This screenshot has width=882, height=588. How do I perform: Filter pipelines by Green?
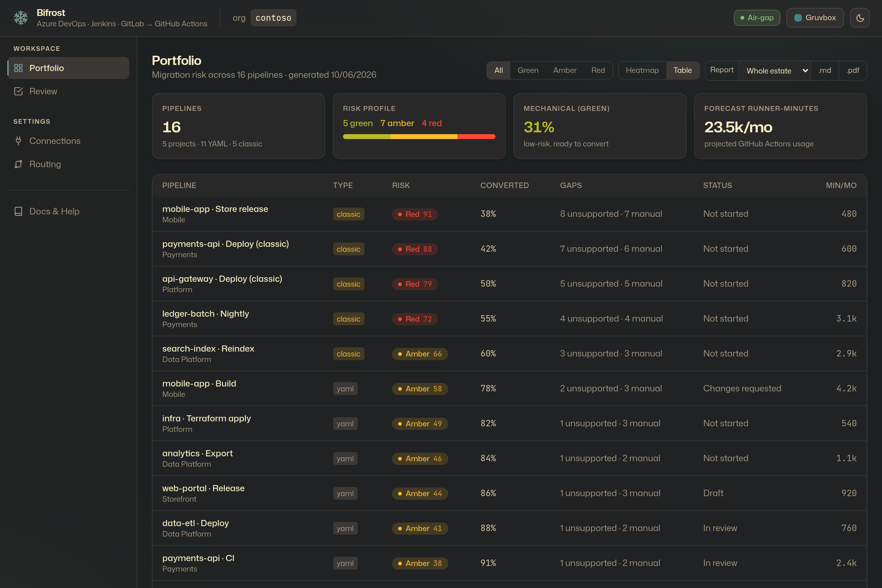(528, 70)
